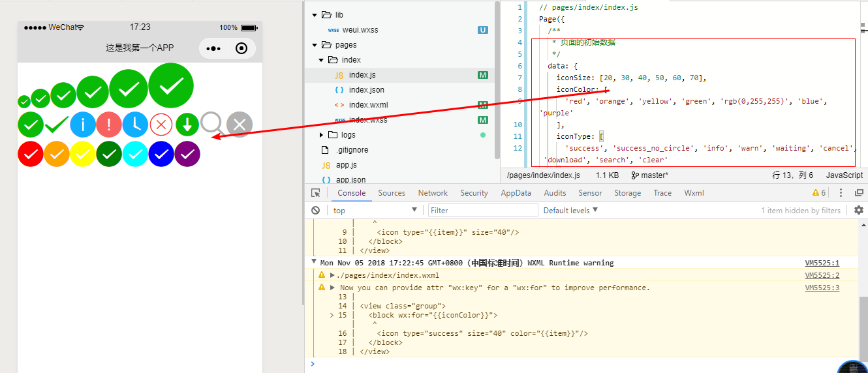868x373 pixels.
Task: Click the green download arrow icon
Action: [187, 125]
